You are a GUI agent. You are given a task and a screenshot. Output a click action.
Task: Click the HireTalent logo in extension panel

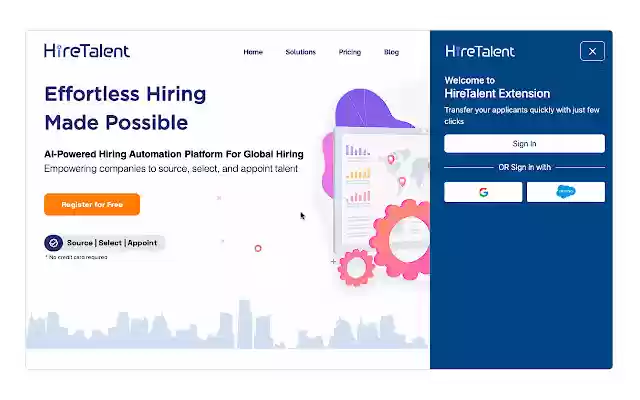480,51
